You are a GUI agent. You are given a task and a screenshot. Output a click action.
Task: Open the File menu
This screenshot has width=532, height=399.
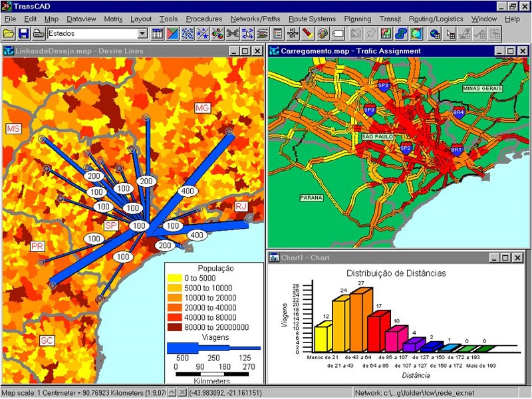(x=10, y=19)
